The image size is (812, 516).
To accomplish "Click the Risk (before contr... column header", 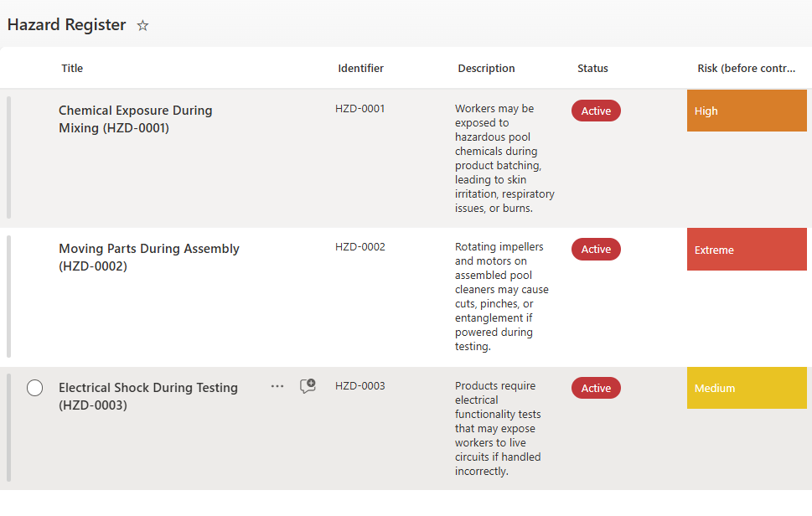I will click(x=746, y=69).
